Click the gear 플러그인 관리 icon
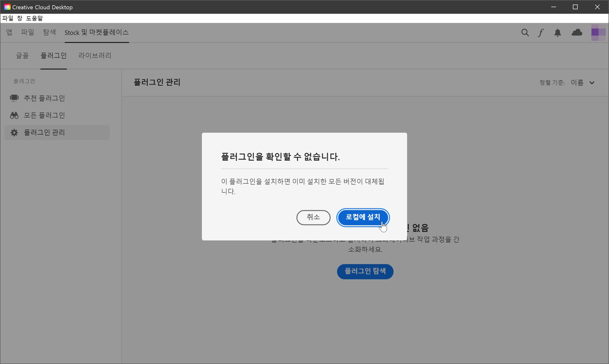The height and width of the screenshot is (364, 609). [14, 132]
